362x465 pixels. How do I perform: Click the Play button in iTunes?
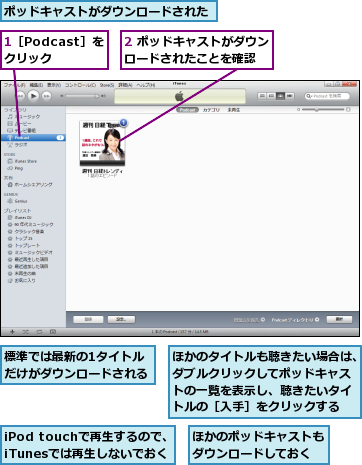tap(33, 96)
